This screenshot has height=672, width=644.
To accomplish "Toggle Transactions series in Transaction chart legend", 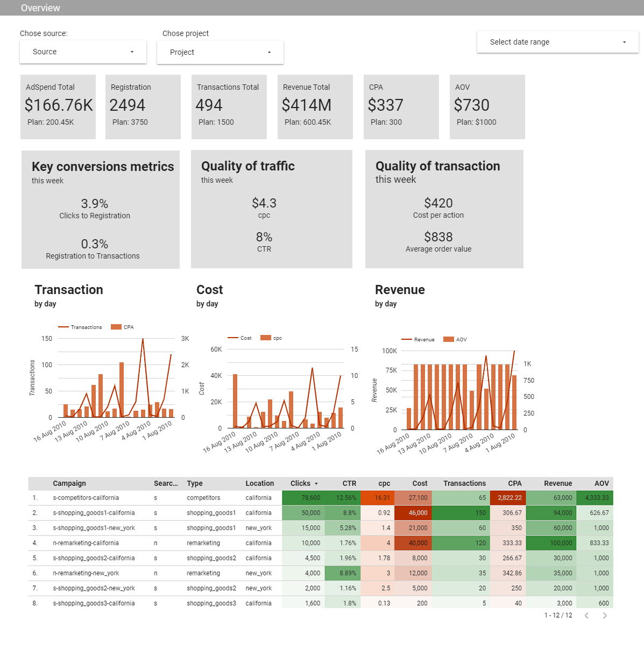I will point(80,327).
